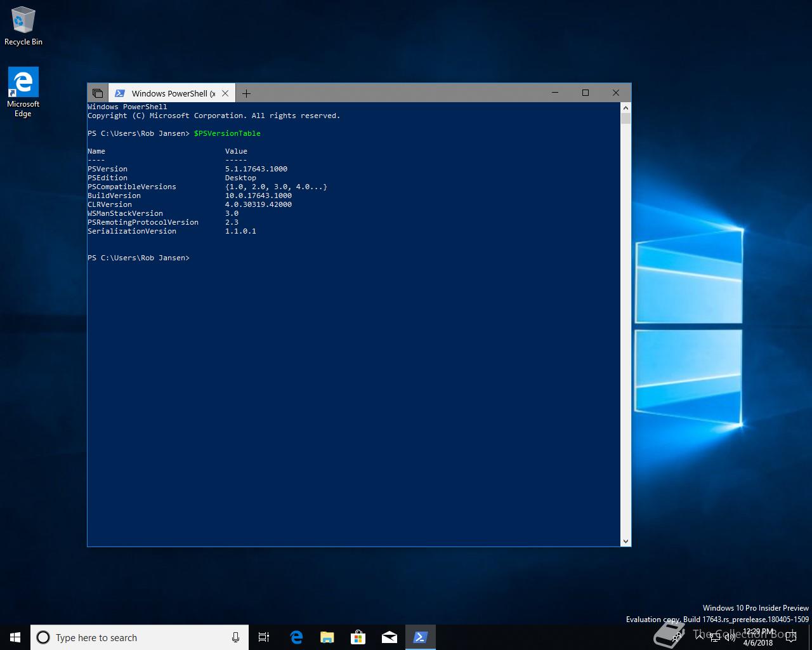This screenshot has width=812, height=650.
Task: Open the network status tray icon
Action: tap(714, 637)
